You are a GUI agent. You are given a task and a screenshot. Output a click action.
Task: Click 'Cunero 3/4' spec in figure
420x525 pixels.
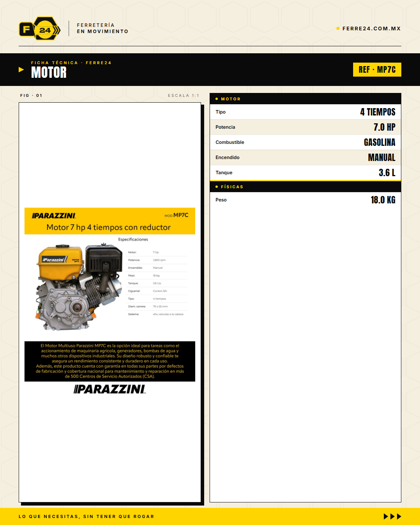(x=160, y=291)
